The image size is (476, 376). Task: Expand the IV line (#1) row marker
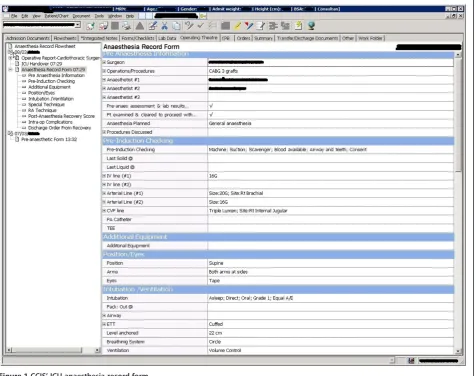point(104,176)
